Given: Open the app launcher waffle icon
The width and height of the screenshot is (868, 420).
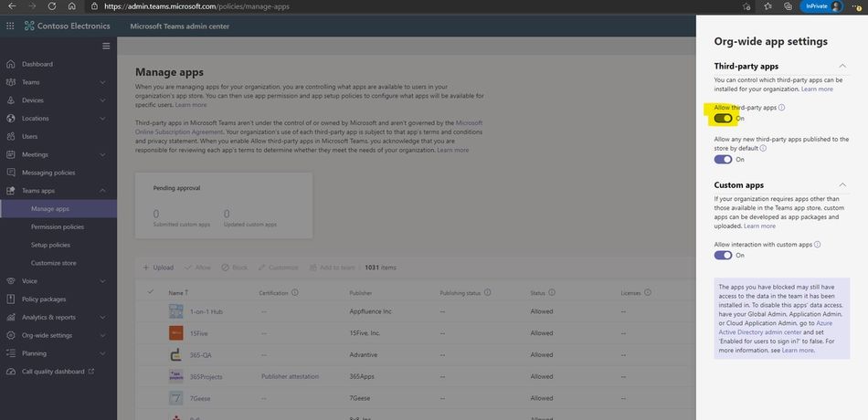Looking at the screenshot, I should pyautogui.click(x=10, y=26).
